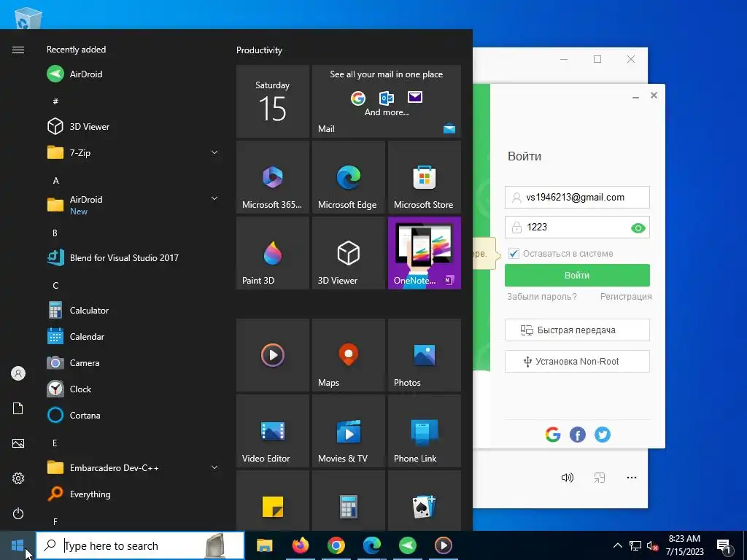Open Settings from Start sidebar
This screenshot has height=560, width=747.
[18, 478]
